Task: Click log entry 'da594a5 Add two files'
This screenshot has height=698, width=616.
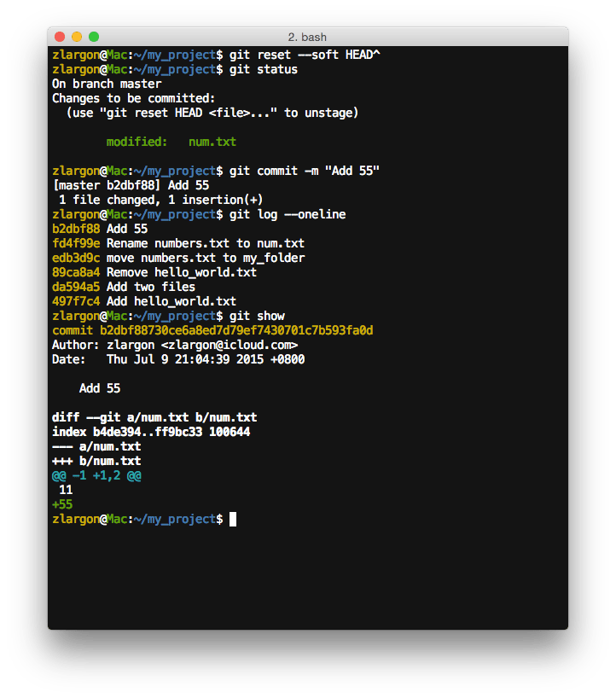Action: coord(124,287)
